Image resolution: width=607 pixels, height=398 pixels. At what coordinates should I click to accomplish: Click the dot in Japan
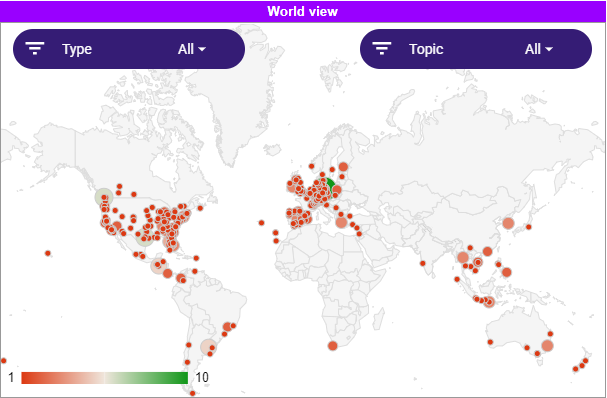(x=528, y=227)
